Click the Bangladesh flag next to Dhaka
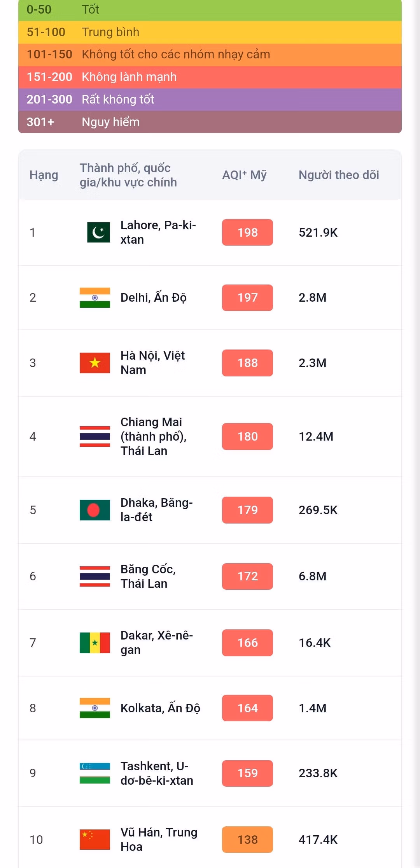The width and height of the screenshot is (420, 868). coord(95,510)
